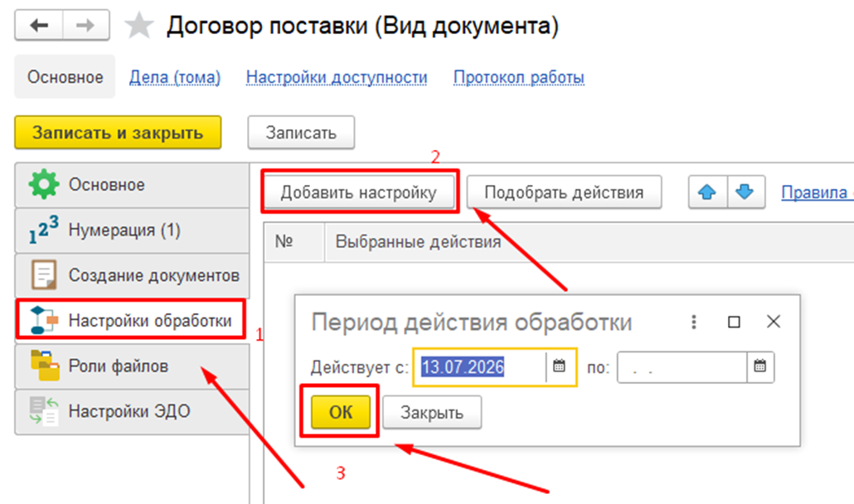Select 'Настройки обработки' section

pyautogui.click(x=131, y=321)
